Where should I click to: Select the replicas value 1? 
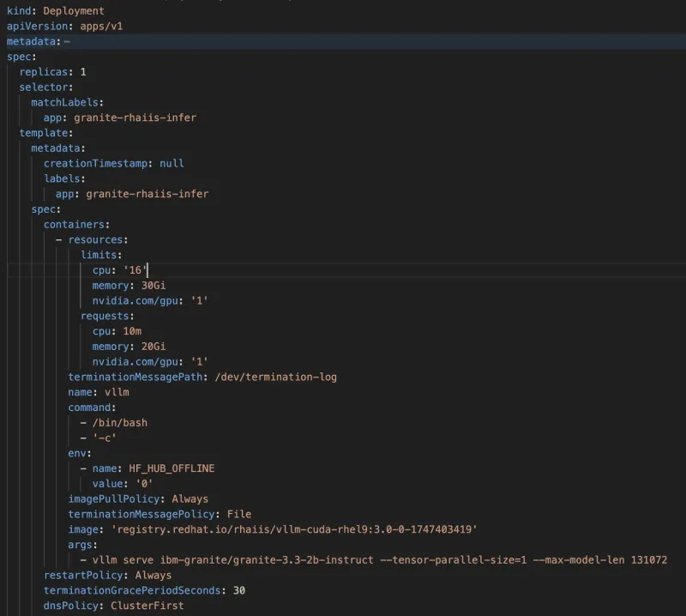(x=83, y=72)
